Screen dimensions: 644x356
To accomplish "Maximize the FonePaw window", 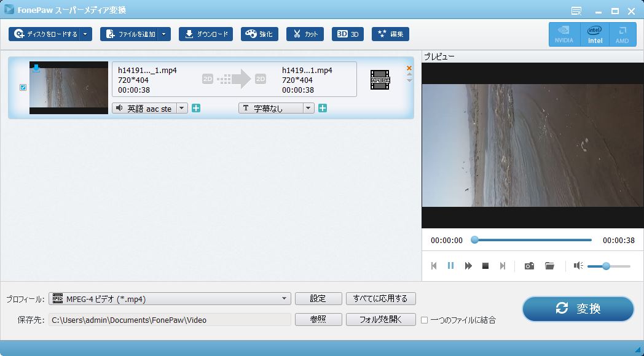I will point(615,11).
